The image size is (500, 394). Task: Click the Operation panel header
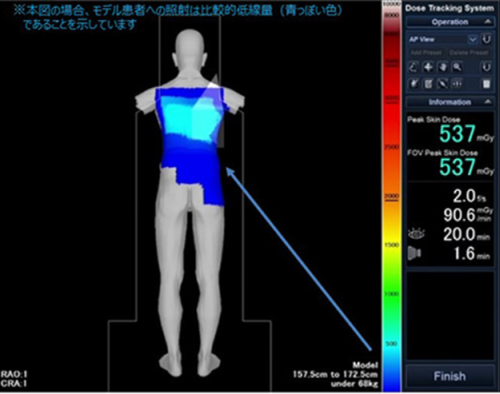point(450,22)
